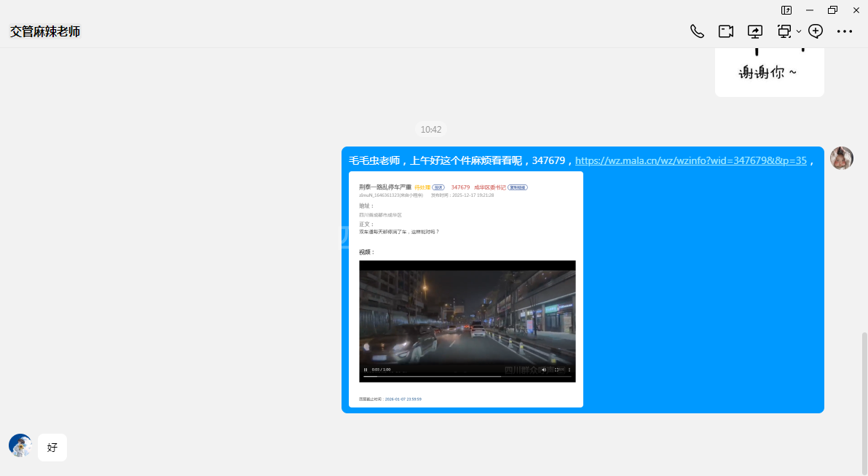Click the pop-out window icon in title bar
The image size is (868, 476).
[x=786, y=10]
